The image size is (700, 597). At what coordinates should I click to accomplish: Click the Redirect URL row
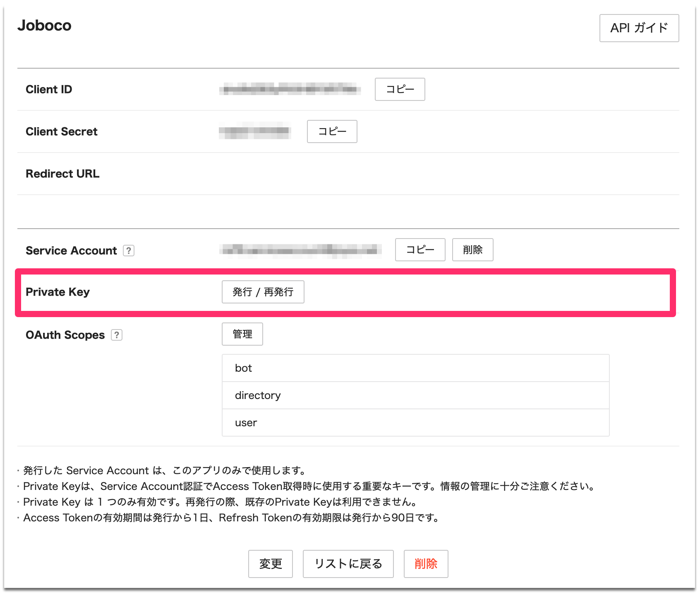coord(62,174)
